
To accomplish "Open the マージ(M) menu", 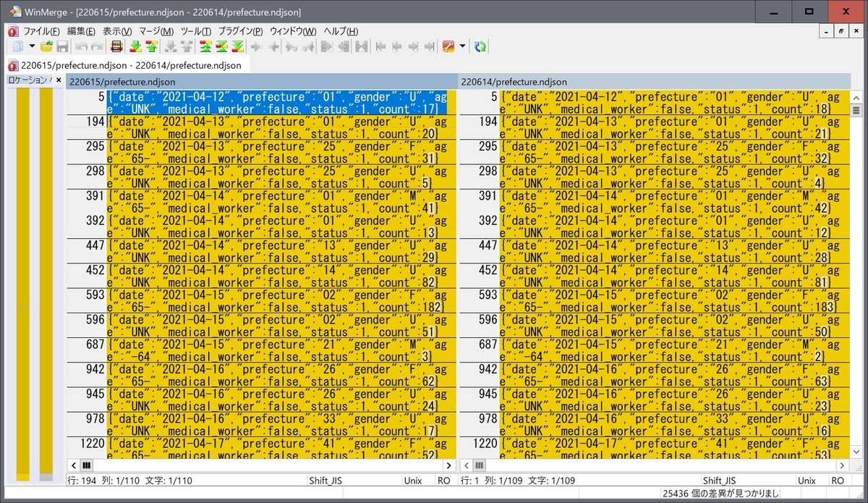I will (x=156, y=31).
